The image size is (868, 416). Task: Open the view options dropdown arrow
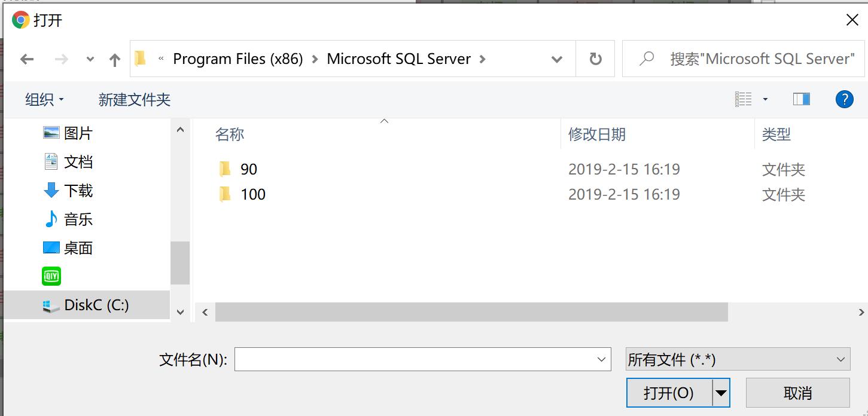pyautogui.click(x=765, y=100)
